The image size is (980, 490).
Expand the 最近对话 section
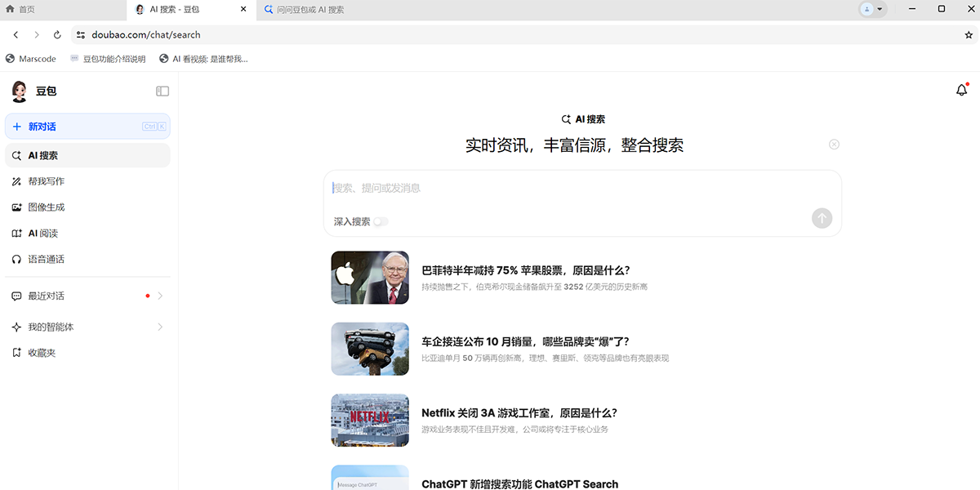click(x=87, y=296)
